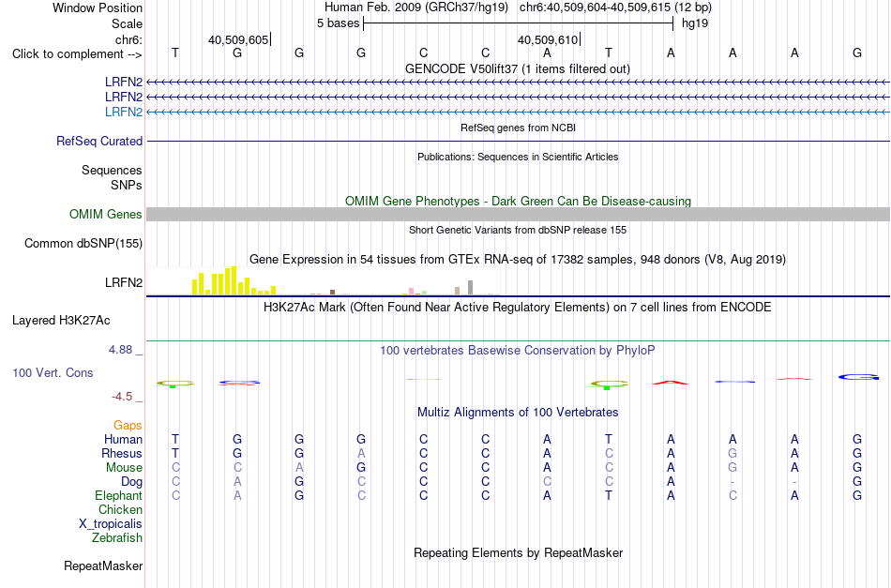Click the 100 Vert. Cons label
This screenshot has height=588, width=891.
tap(53, 372)
